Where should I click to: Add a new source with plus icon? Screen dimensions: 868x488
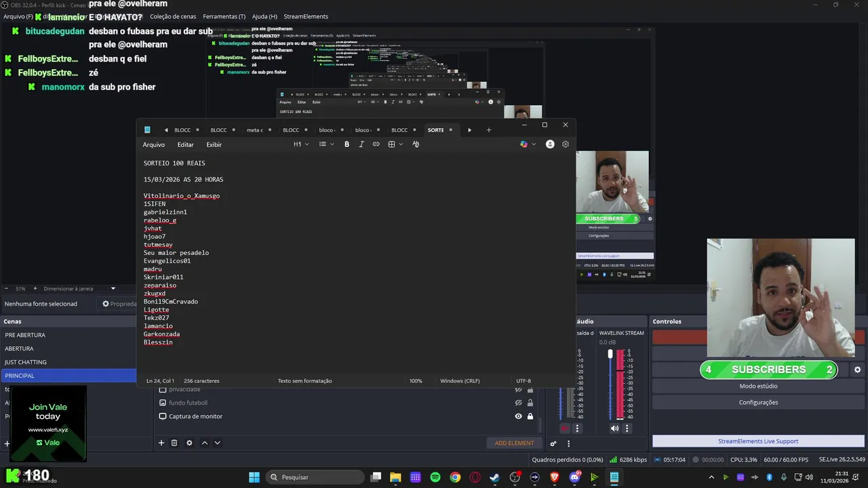161,443
